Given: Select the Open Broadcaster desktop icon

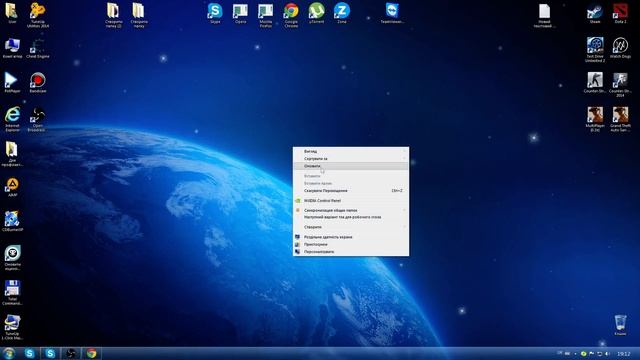Looking at the screenshot, I should coord(38,119).
